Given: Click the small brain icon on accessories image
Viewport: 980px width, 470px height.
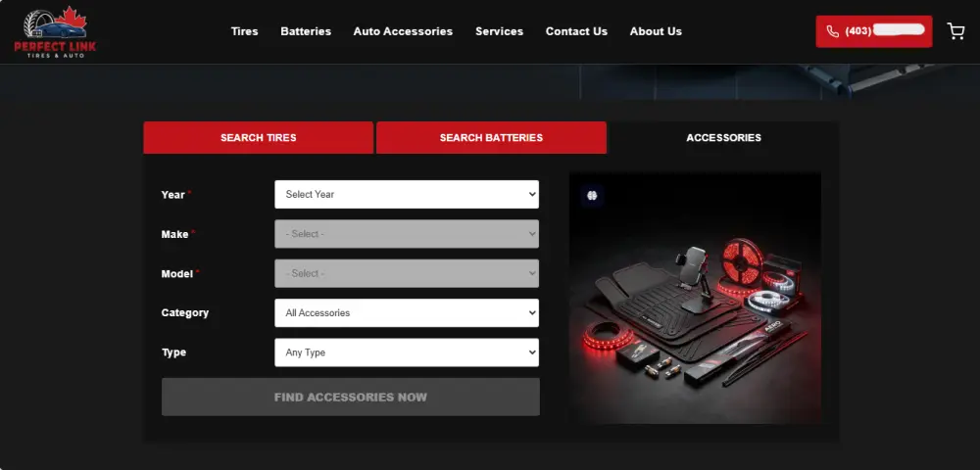Looking at the screenshot, I should (592, 196).
